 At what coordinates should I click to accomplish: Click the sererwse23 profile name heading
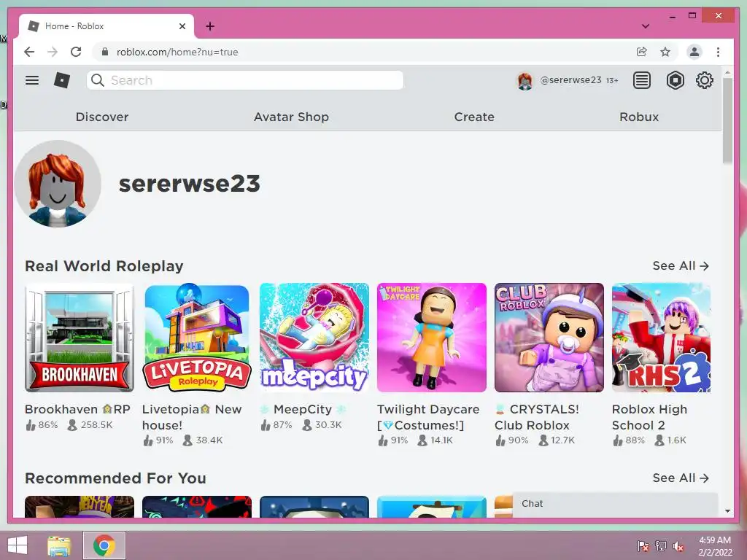click(x=189, y=183)
